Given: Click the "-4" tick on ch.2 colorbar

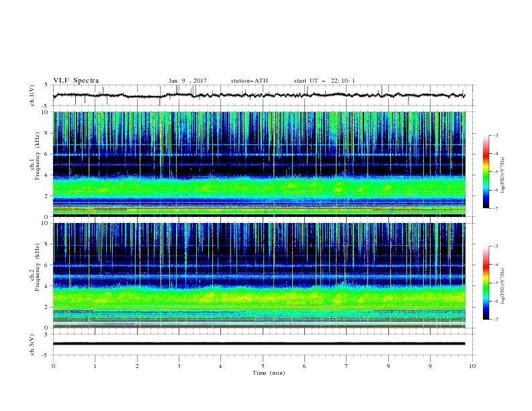Looking at the screenshot, I should point(496,265).
